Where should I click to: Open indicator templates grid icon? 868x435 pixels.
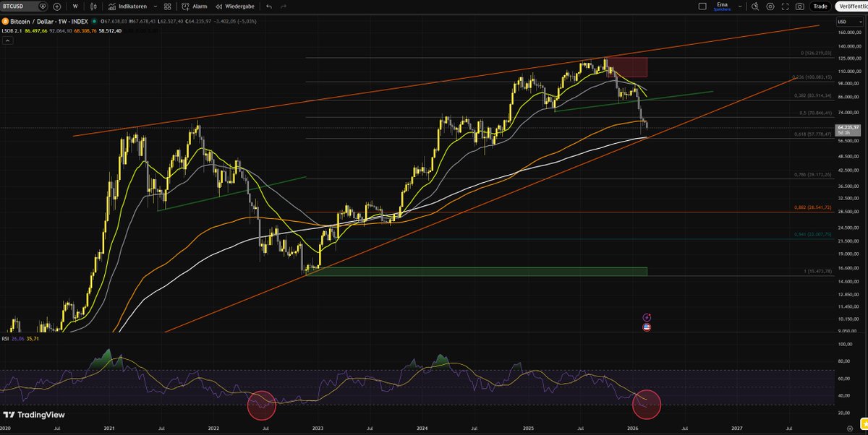point(169,6)
